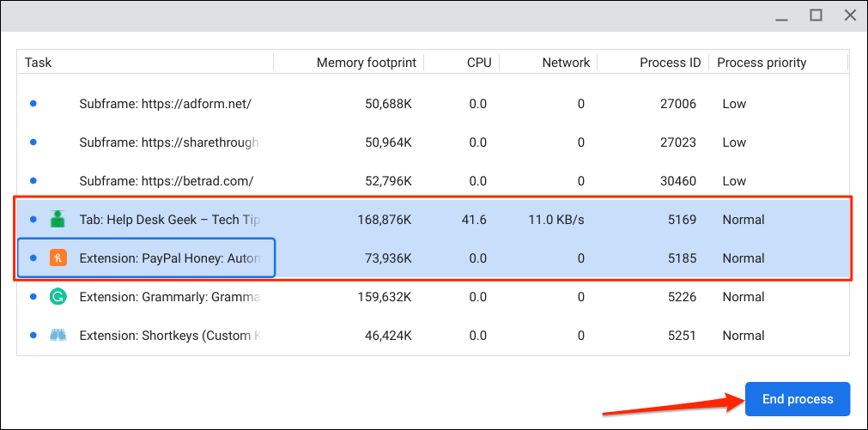Sort by the Process ID column header
Image resolution: width=868 pixels, height=430 pixels.
(x=670, y=63)
